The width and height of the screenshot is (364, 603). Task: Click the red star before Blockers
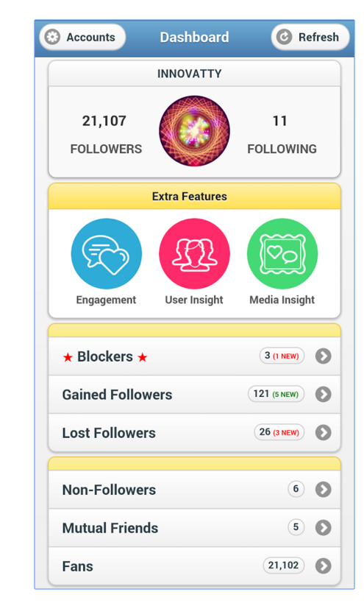coord(68,358)
